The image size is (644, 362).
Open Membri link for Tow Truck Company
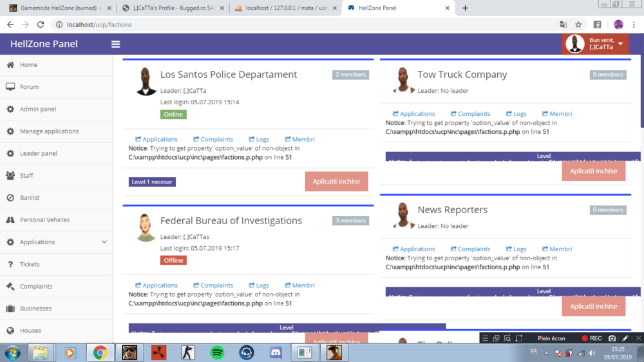tap(557, 114)
